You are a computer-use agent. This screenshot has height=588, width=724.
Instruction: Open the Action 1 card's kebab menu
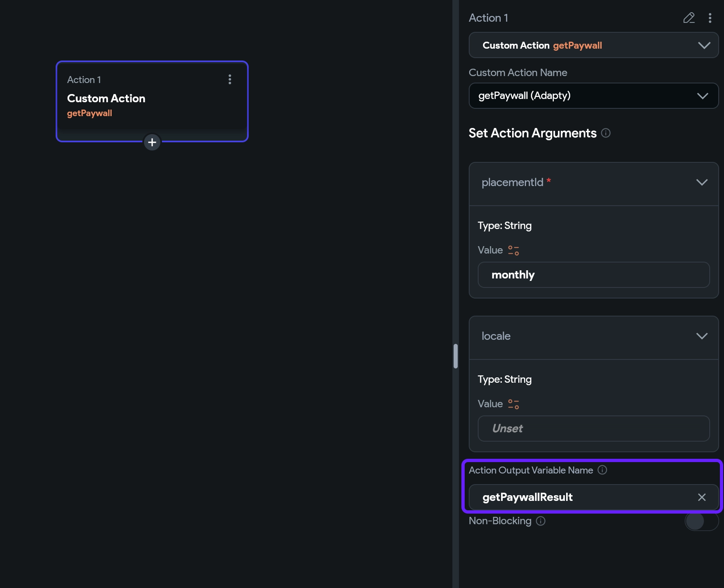[229, 79]
